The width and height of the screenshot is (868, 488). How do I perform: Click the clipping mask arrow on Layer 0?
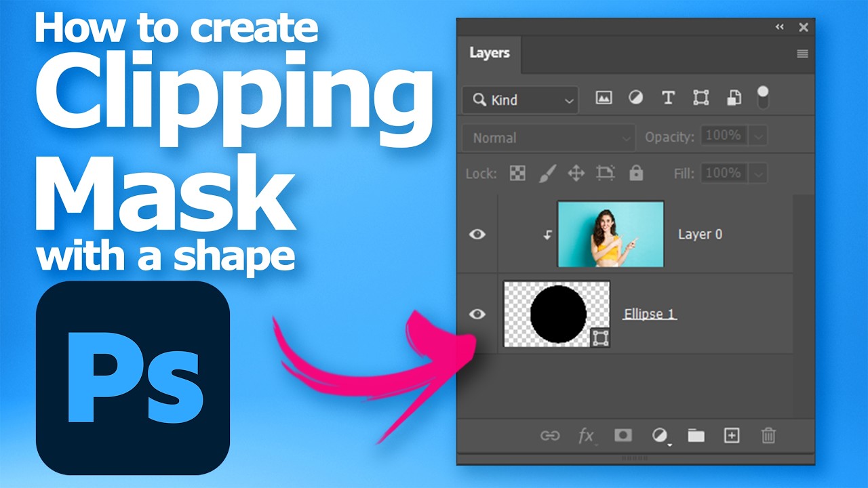coord(547,235)
